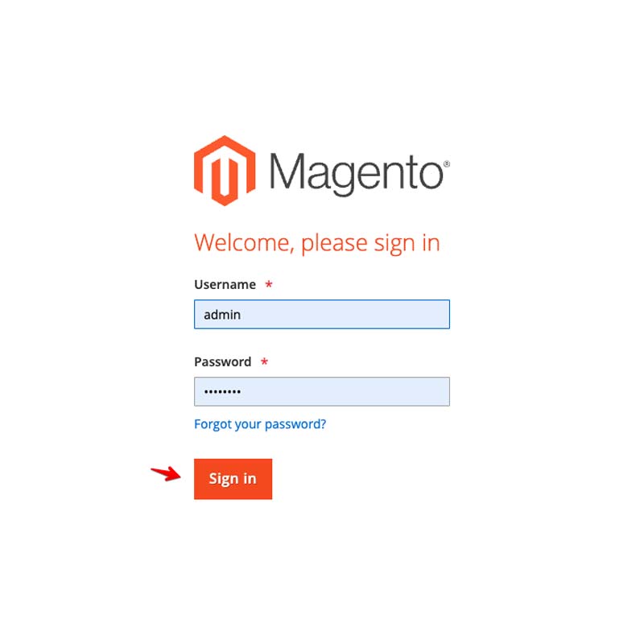Click the orange Magento hexagon logo icon

tap(225, 171)
